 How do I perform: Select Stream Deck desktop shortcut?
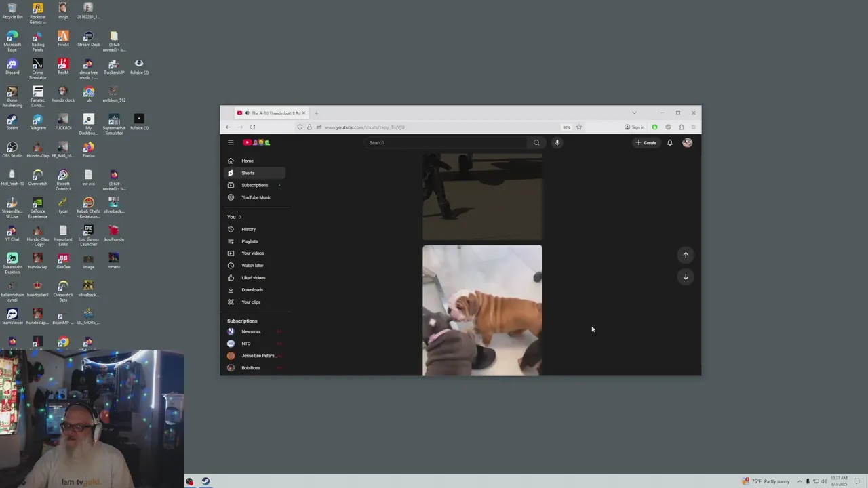pyautogui.click(x=88, y=39)
